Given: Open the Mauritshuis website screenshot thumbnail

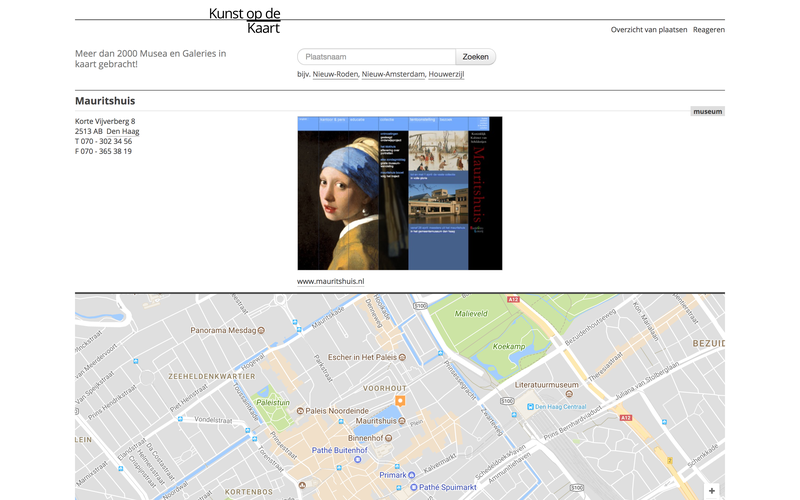Looking at the screenshot, I should pyautogui.click(x=399, y=193).
